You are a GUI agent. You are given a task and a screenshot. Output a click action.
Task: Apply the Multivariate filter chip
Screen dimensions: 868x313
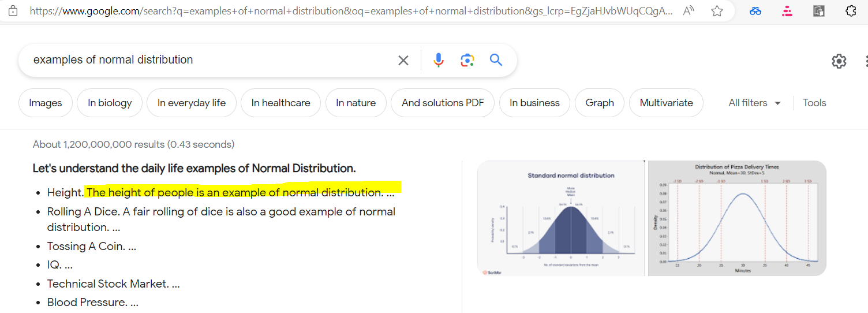(x=666, y=103)
